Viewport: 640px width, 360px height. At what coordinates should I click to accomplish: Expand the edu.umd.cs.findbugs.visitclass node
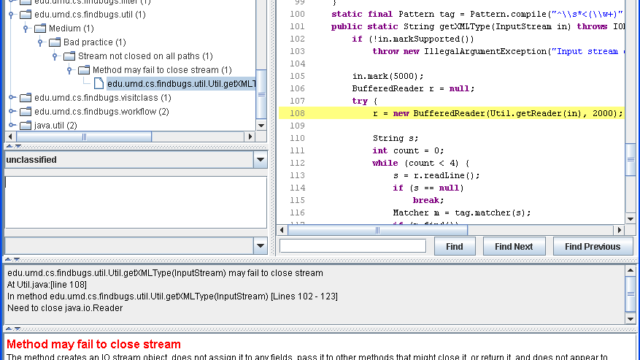point(12,98)
